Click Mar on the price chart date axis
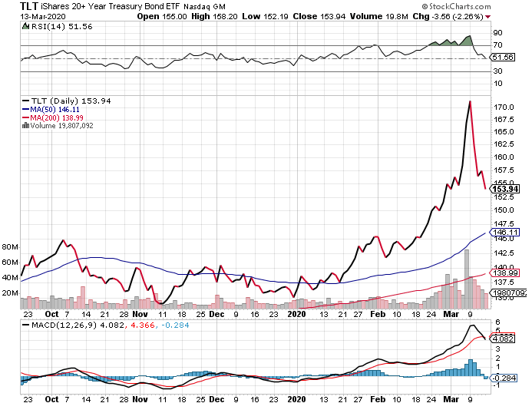The height and width of the screenshot is (403, 532). (x=451, y=314)
